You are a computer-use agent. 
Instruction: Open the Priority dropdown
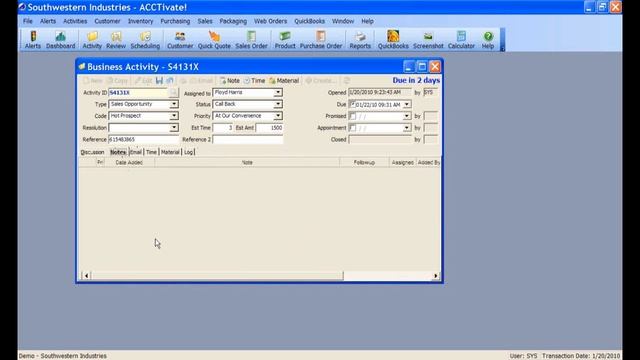click(278, 116)
